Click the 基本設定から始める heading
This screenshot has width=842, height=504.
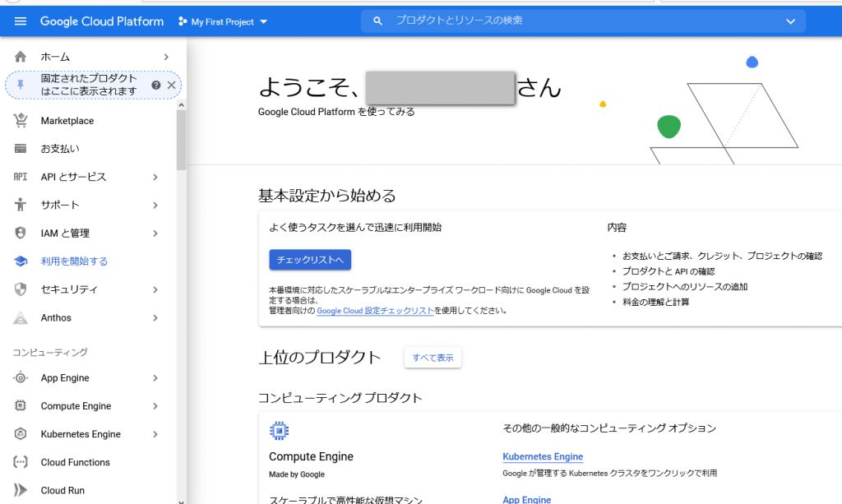click(x=327, y=196)
